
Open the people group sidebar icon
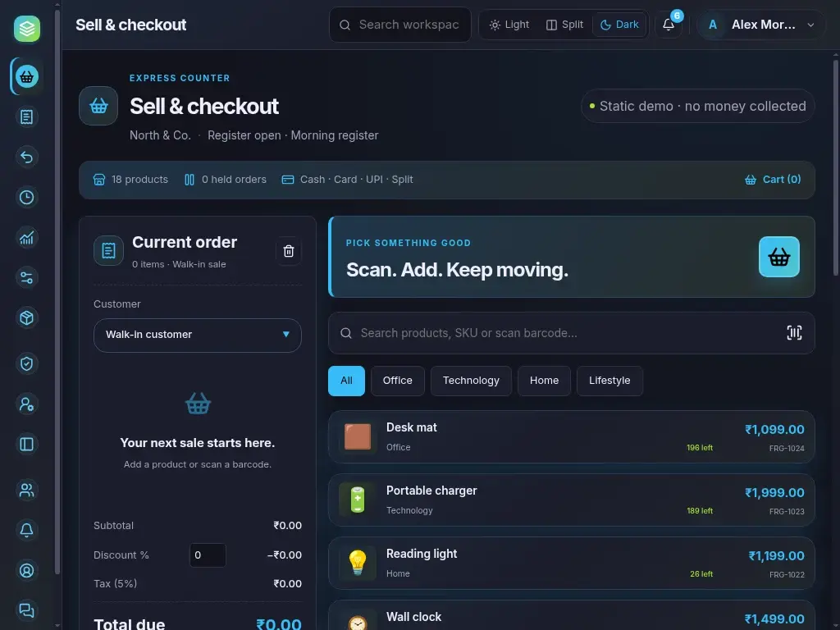(27, 490)
